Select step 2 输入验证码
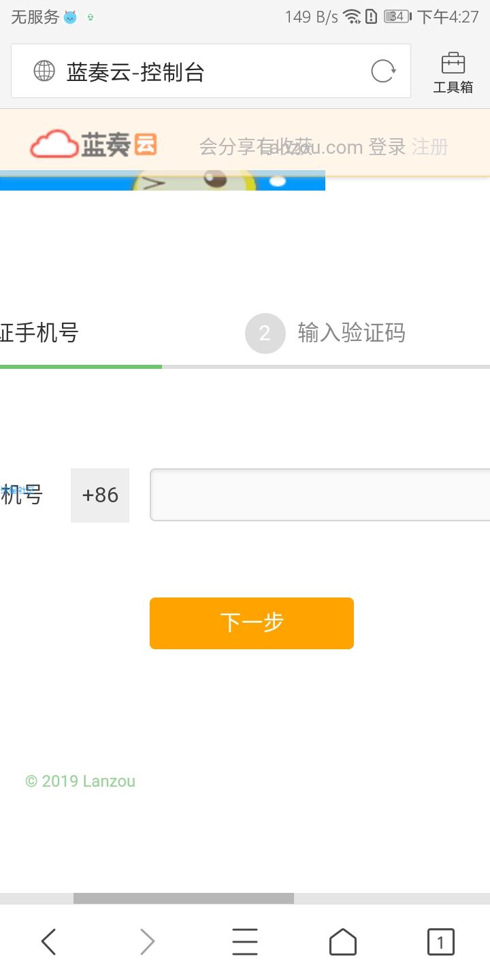This screenshot has width=490, height=980. click(325, 333)
